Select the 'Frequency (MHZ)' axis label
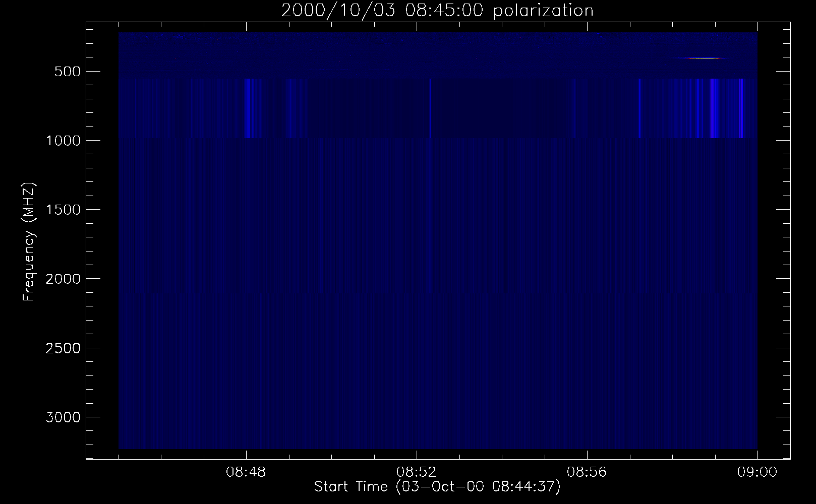 click(29, 242)
